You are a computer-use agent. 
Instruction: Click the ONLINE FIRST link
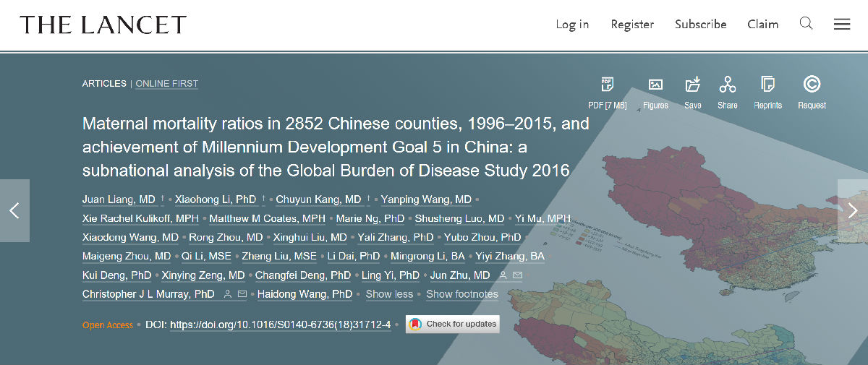[x=167, y=84]
